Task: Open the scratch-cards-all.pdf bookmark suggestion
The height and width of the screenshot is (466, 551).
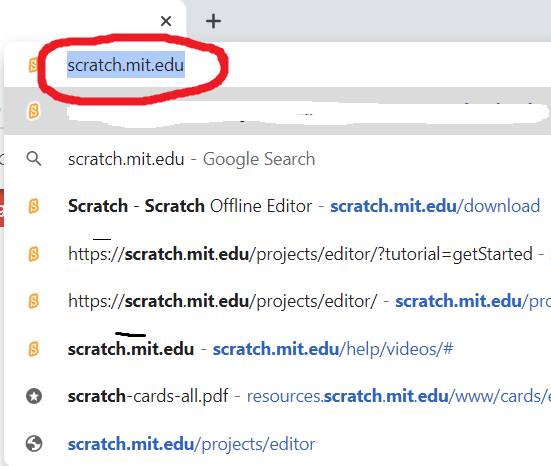Action: click(278, 396)
